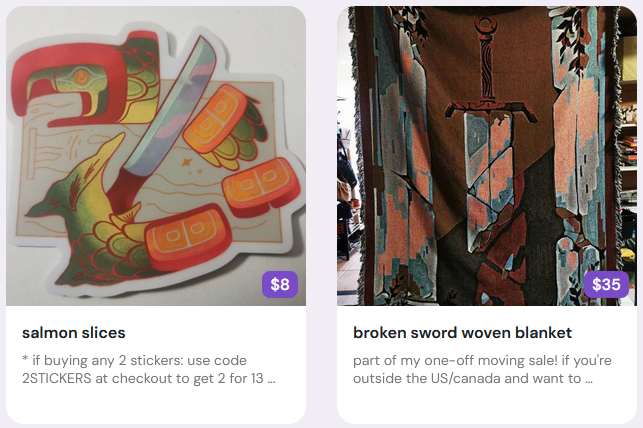Select the one-off moving sale description text
Screen dimensions: 643x428
pos(482,369)
